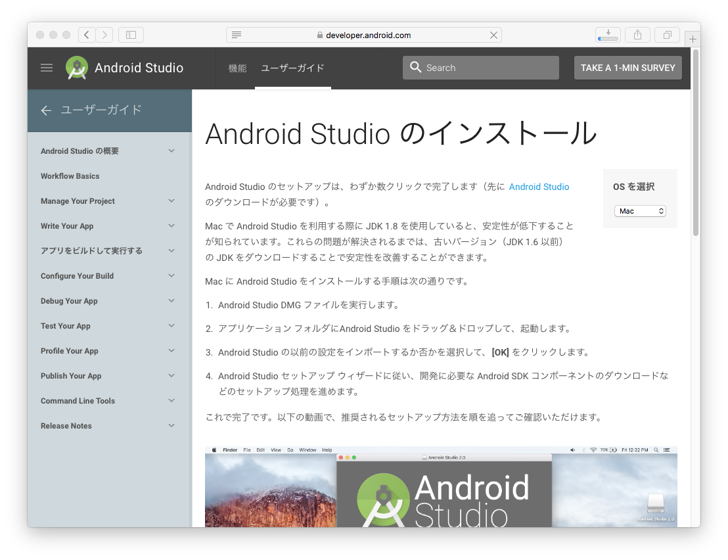Open the Profile Your App guide
The image size is (728, 560).
click(69, 351)
